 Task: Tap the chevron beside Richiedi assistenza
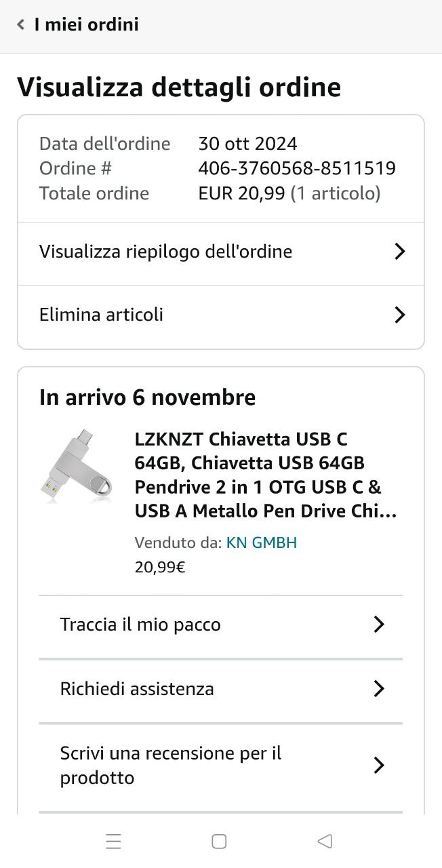click(x=379, y=689)
